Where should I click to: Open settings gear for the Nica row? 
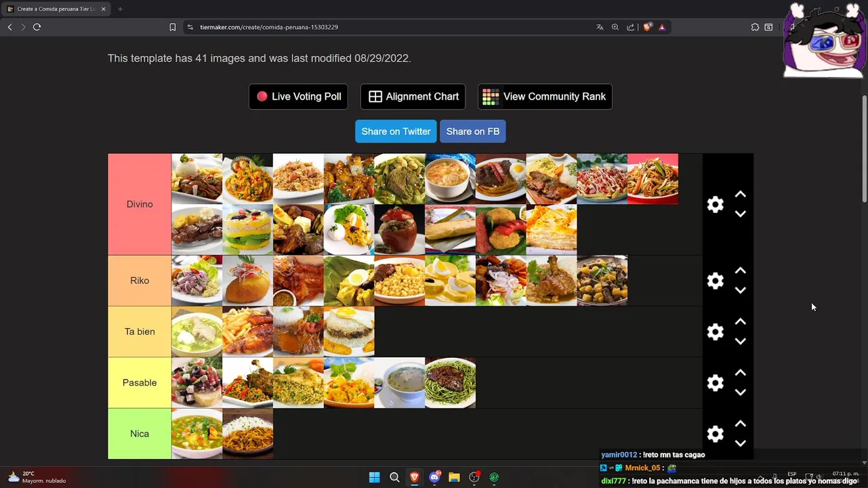coord(715,434)
